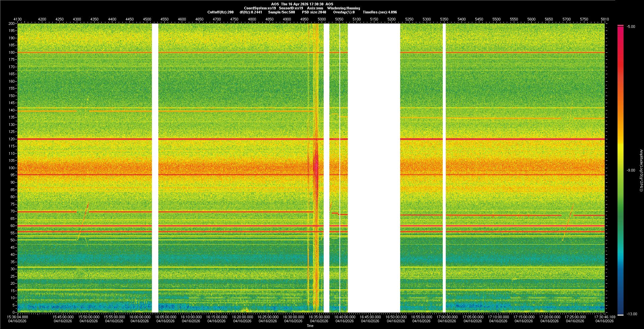
Task: Click the 120 Hz frequency axis label
Action: (12, 139)
